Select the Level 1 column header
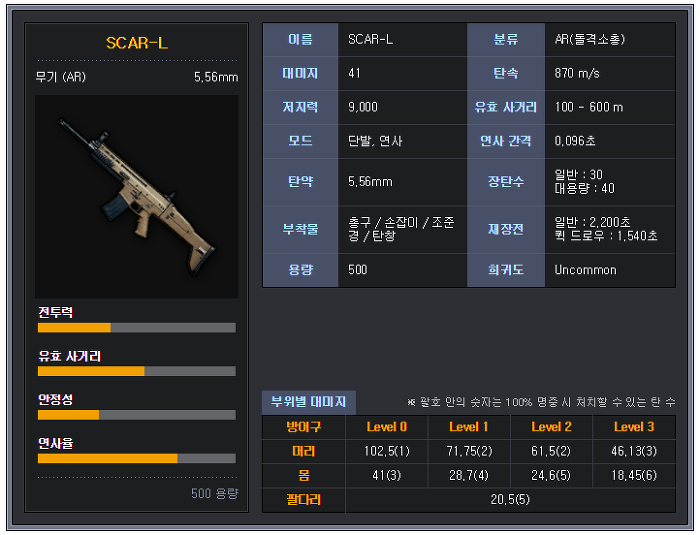 coord(469,427)
